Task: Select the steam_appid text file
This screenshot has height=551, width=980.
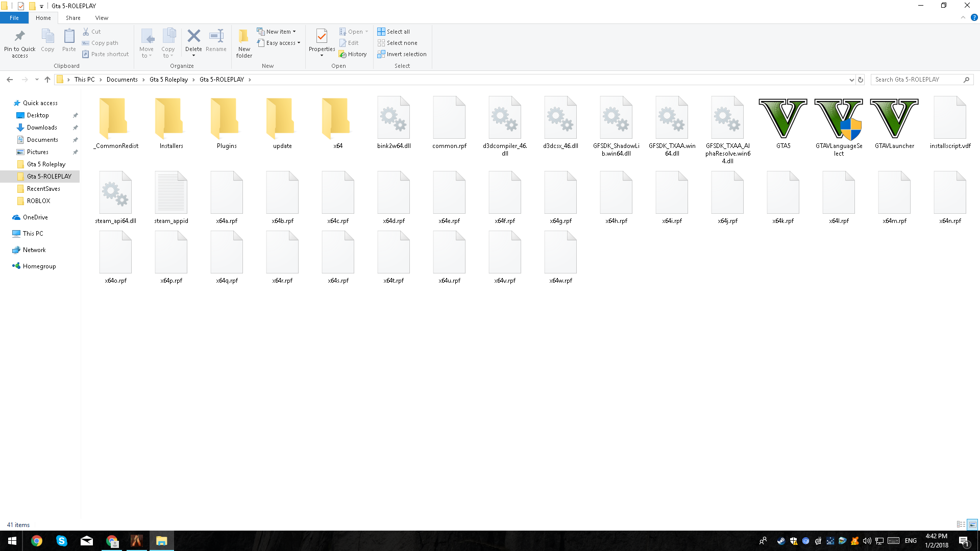Action: point(171,198)
